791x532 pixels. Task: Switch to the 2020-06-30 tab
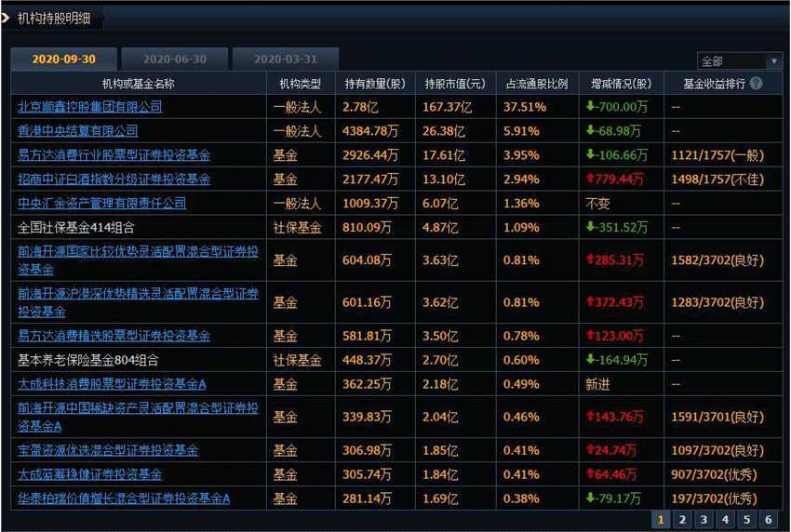pos(175,59)
